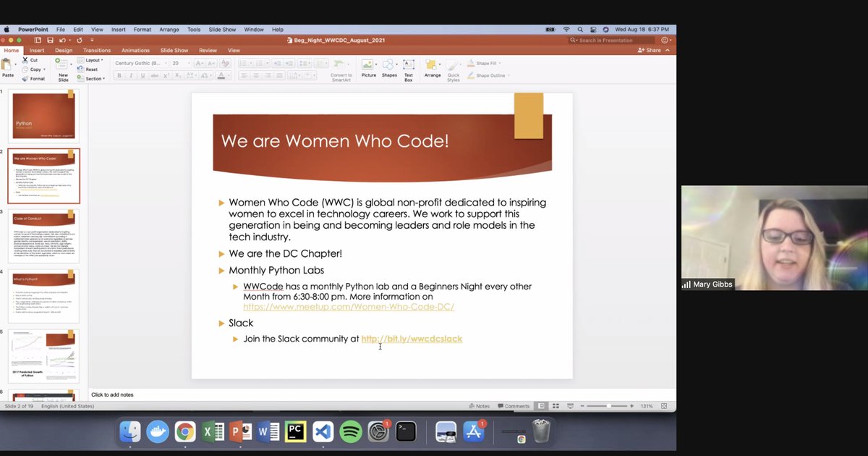Open Spotify from the dock
The width and height of the screenshot is (868, 456).
click(x=351, y=432)
